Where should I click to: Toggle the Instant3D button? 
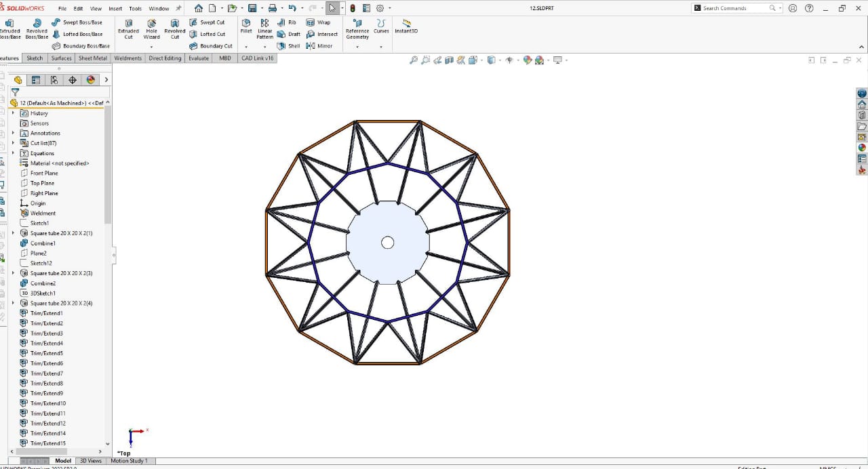click(x=406, y=26)
